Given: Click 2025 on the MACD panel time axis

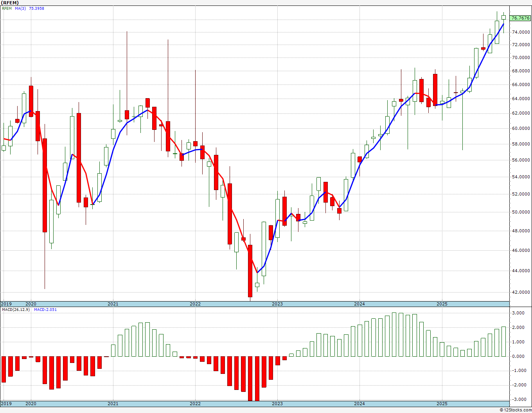Looking at the screenshot, I should [x=442, y=404].
